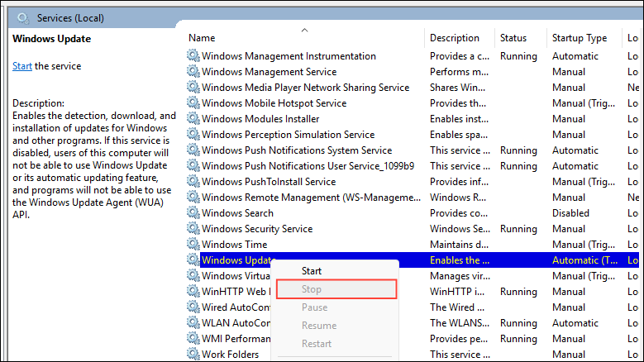
Task: Select Windows Modules Installer name
Action: pos(260,119)
